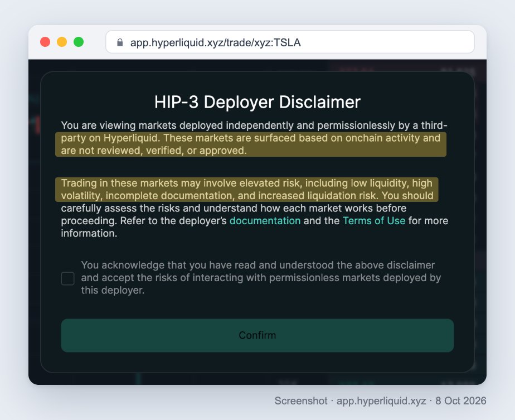Minimize the window with yellow button
This screenshot has width=515, height=420.
62,42
